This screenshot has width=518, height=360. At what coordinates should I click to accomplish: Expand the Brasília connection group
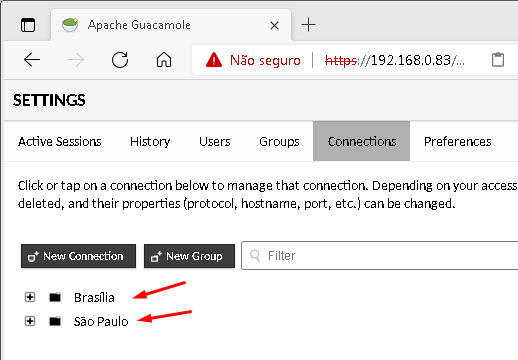30,297
